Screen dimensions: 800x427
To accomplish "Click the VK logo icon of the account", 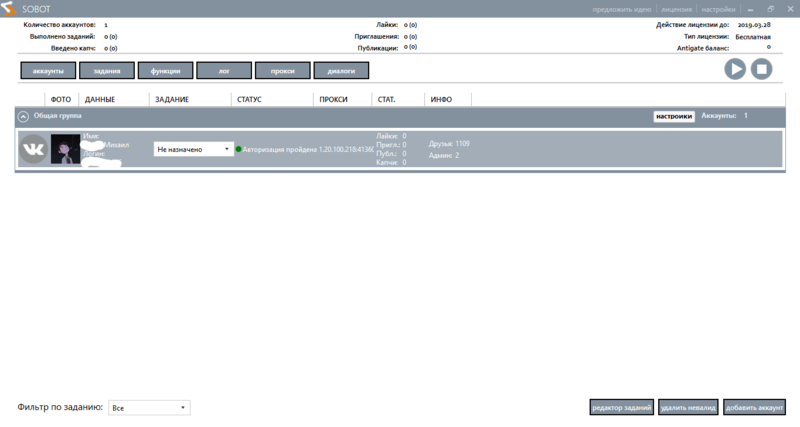I will (34, 149).
